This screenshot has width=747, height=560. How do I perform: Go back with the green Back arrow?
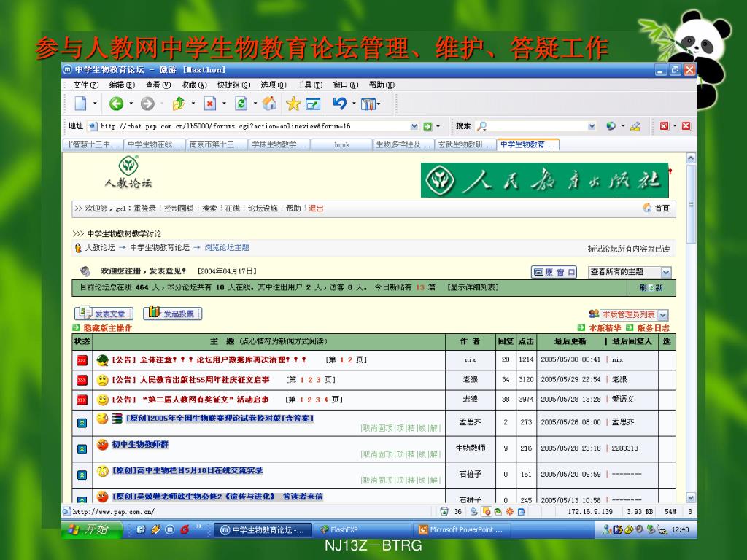116,104
